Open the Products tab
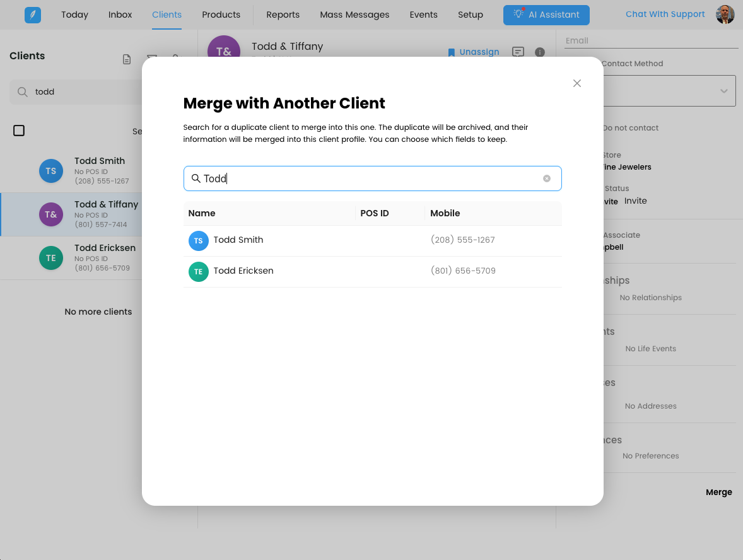The width and height of the screenshot is (743, 560). pyautogui.click(x=221, y=15)
